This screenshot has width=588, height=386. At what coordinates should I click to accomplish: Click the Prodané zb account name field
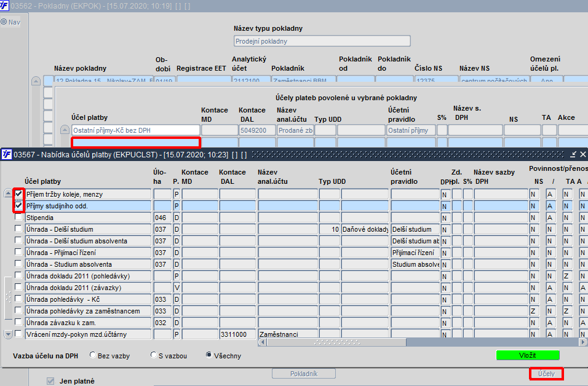click(x=295, y=130)
